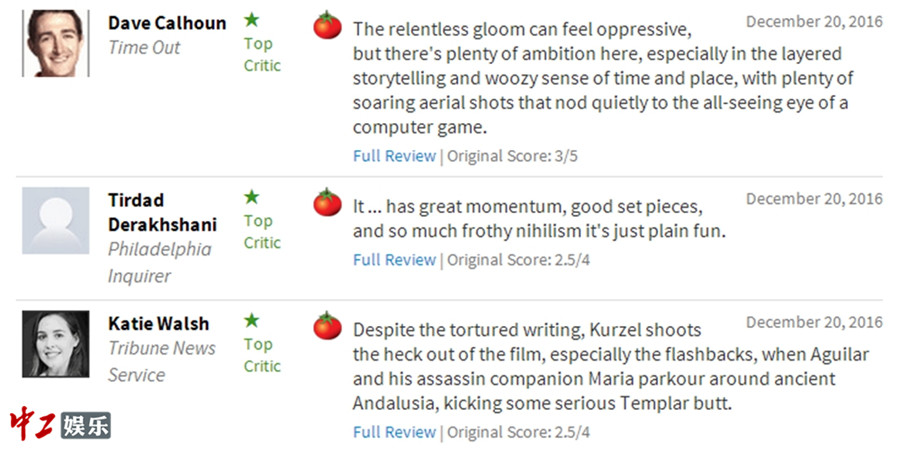The height and width of the screenshot is (451, 900).
Task: Open Tirdad Derakhshani's Full Review link
Action: [394, 260]
